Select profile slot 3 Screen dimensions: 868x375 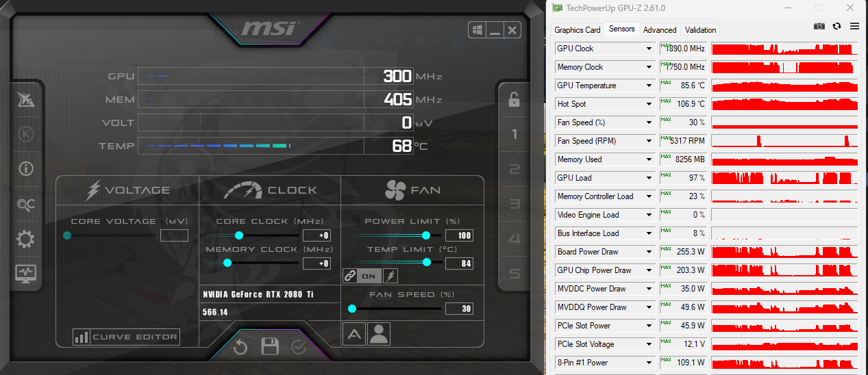[x=514, y=204]
